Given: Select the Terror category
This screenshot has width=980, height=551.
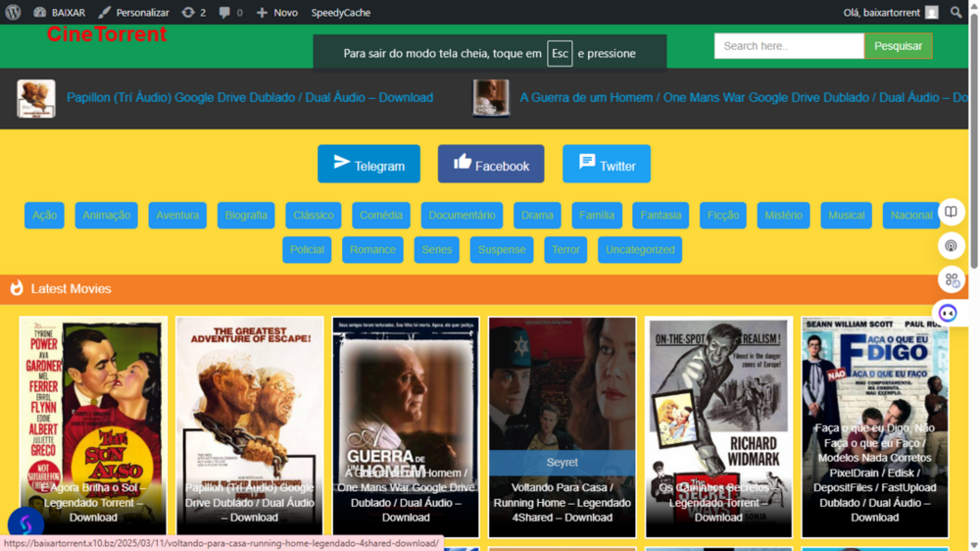Looking at the screenshot, I should point(565,250).
